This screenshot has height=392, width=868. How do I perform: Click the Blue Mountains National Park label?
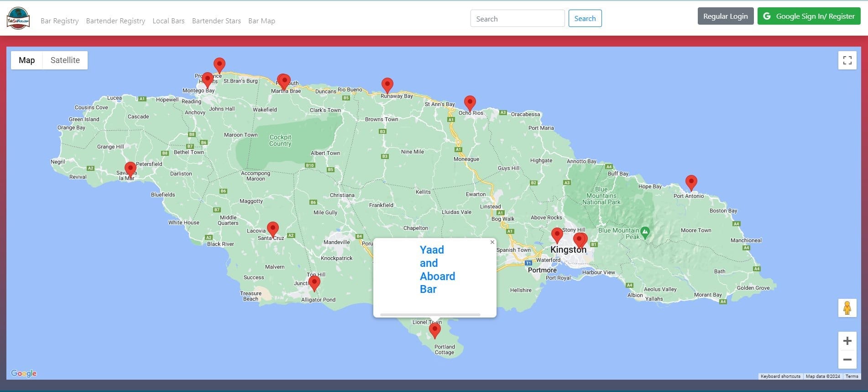click(x=601, y=196)
